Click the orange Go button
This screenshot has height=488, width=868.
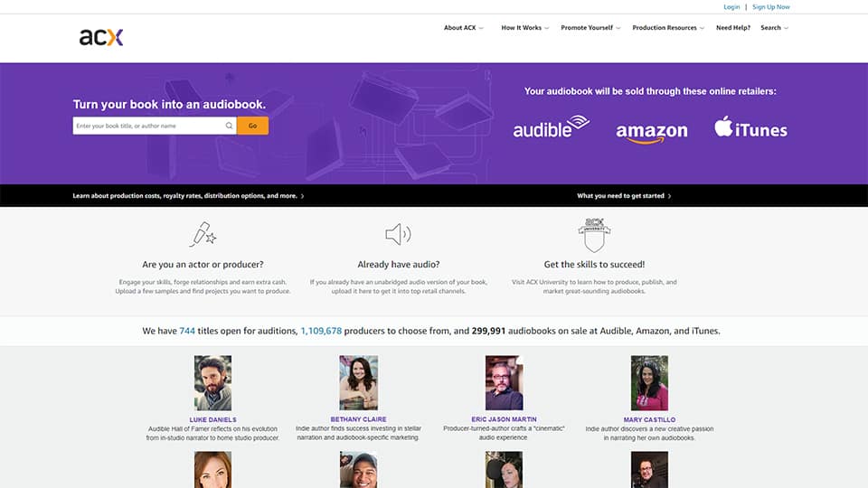tap(252, 126)
